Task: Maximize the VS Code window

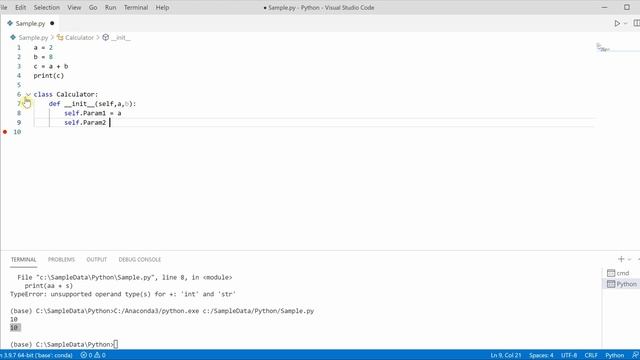Action: click(x=627, y=7)
